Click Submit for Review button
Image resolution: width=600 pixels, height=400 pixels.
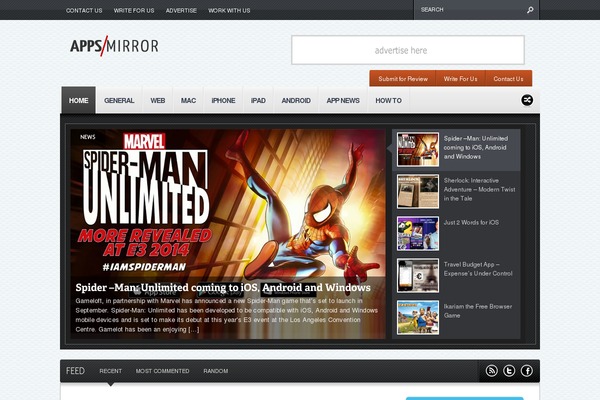tap(403, 79)
